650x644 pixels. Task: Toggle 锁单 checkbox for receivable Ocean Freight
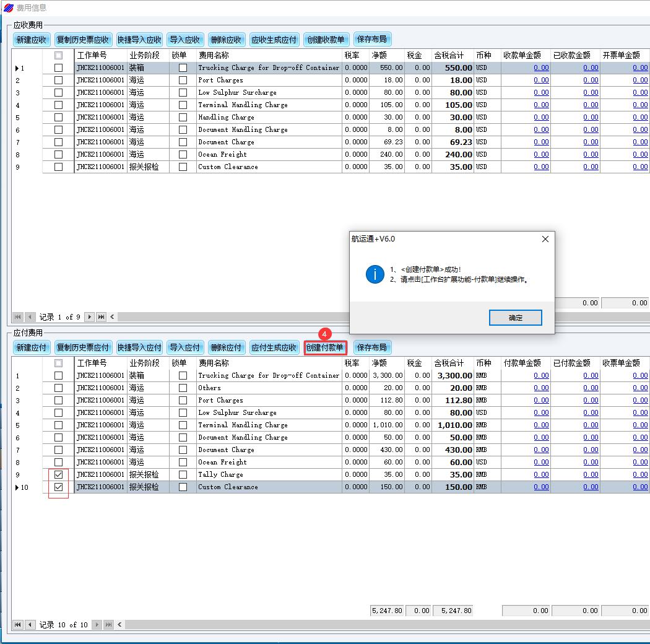183,154
